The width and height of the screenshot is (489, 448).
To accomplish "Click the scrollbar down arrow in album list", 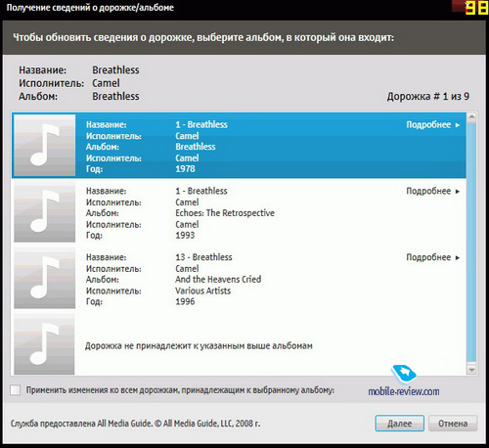I will (x=471, y=370).
